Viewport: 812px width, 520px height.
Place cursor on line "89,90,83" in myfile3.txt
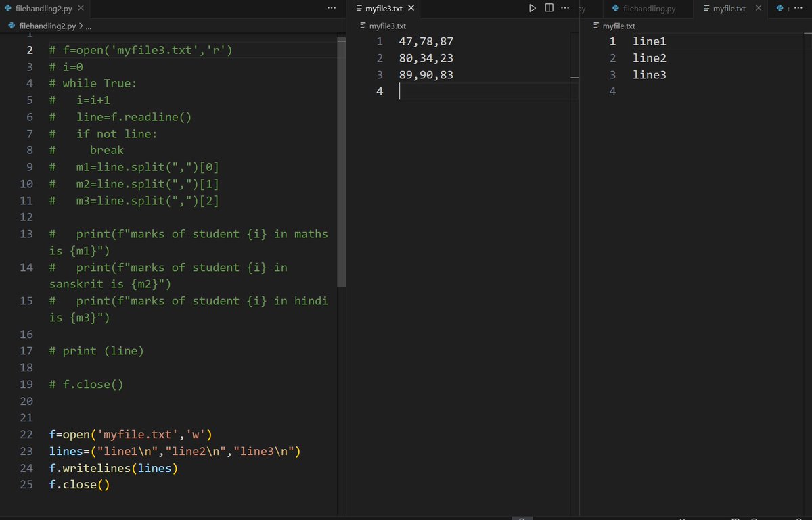tap(426, 75)
